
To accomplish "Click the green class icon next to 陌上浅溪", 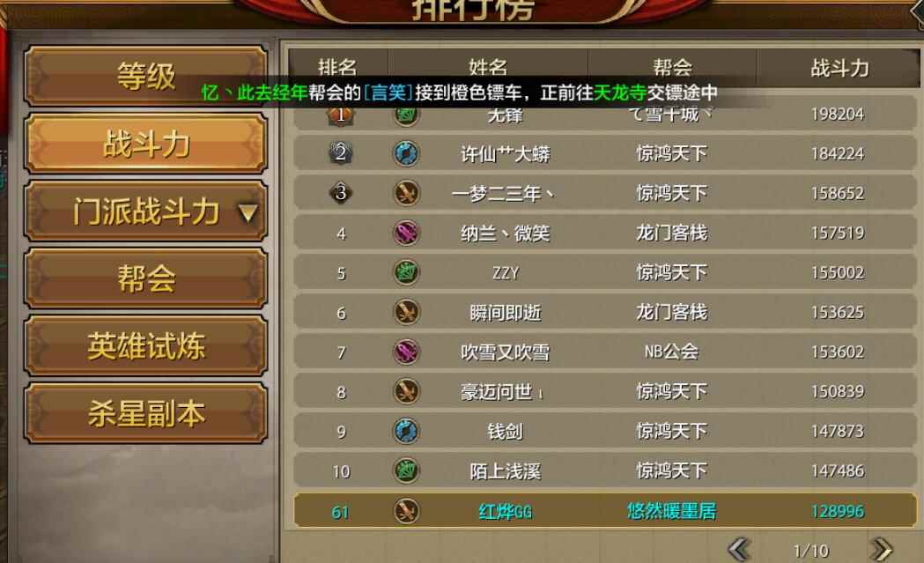I will [x=406, y=470].
